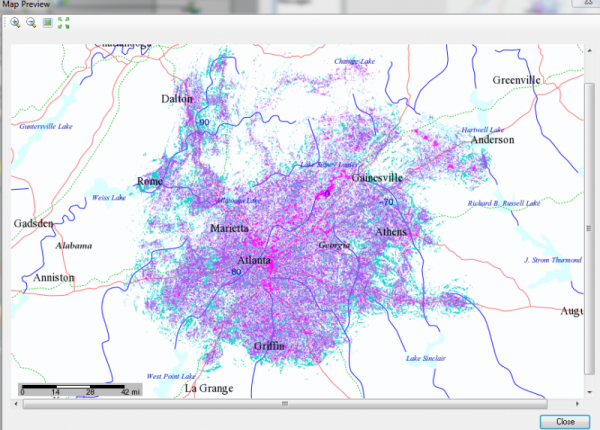The height and width of the screenshot is (430, 600).
Task: Click the Weiss Lake label
Action: (109, 197)
